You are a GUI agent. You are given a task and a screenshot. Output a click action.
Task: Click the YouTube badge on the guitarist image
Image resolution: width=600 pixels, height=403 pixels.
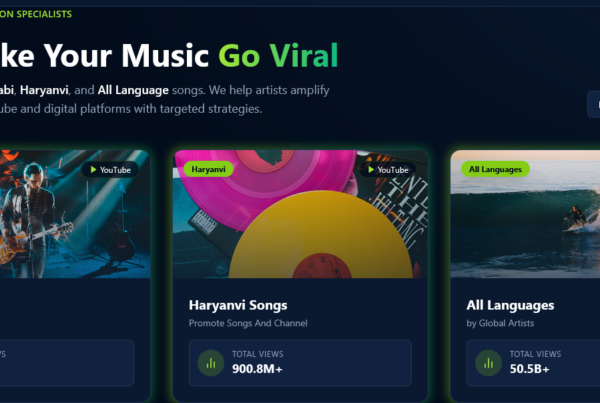[x=110, y=170]
